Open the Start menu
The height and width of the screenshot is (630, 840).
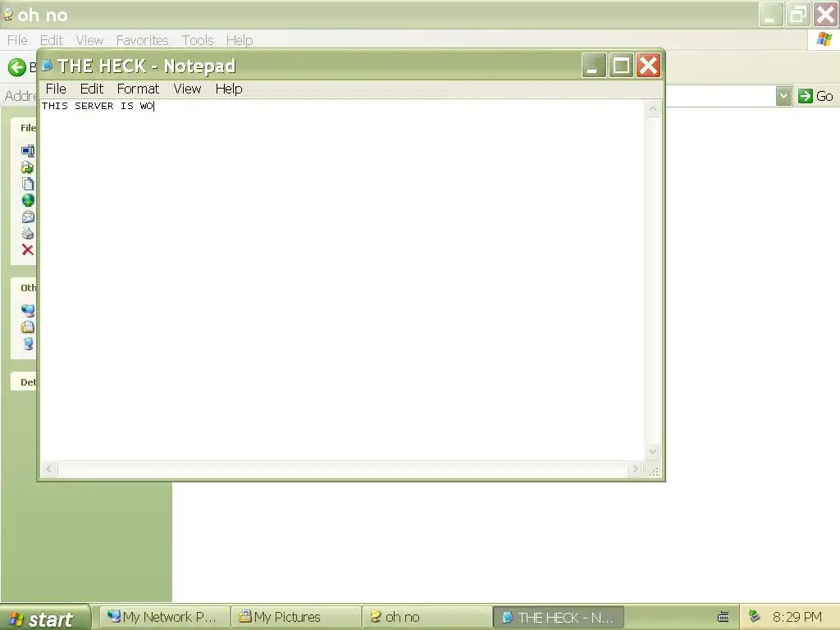coord(44,619)
